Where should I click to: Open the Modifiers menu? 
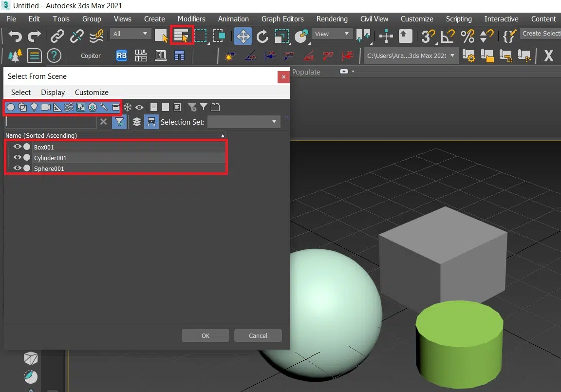click(191, 19)
